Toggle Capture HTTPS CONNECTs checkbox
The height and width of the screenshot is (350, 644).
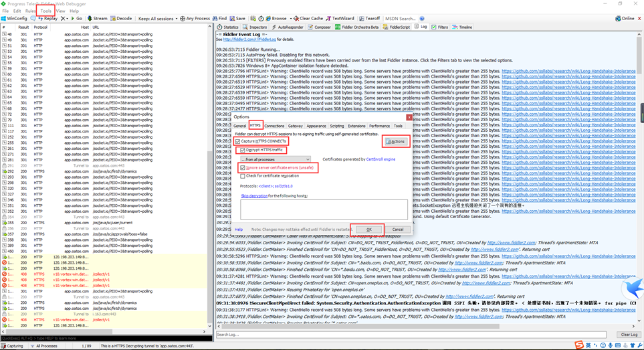click(x=238, y=141)
